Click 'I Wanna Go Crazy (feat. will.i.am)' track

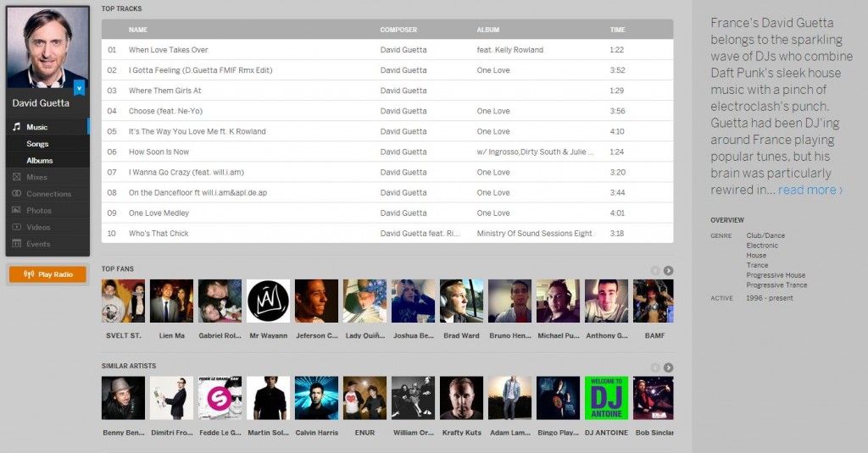(186, 172)
